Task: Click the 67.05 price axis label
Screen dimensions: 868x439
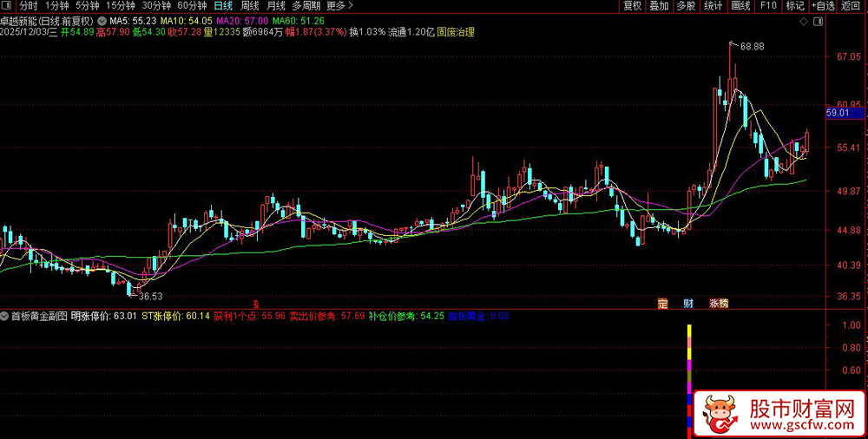Action: point(849,57)
